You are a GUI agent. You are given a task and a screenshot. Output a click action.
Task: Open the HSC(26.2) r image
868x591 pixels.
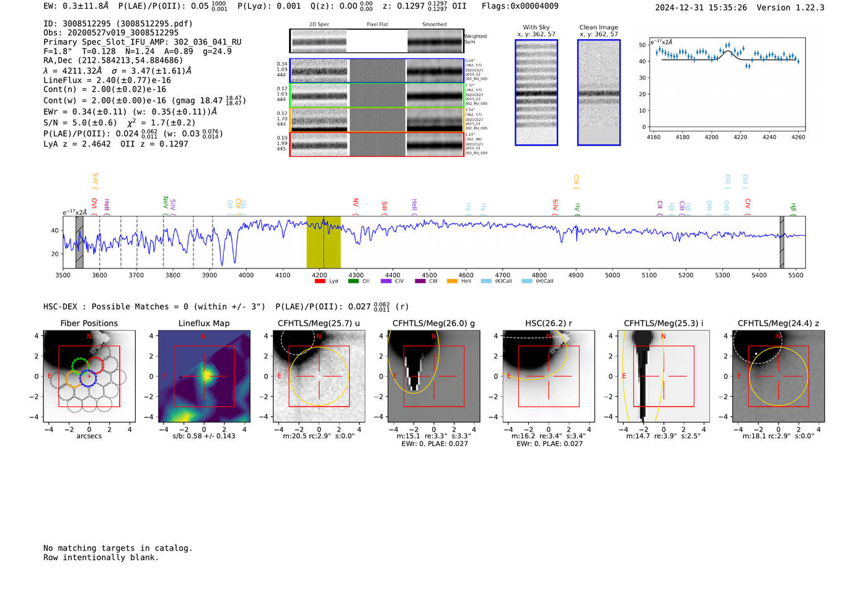click(549, 376)
